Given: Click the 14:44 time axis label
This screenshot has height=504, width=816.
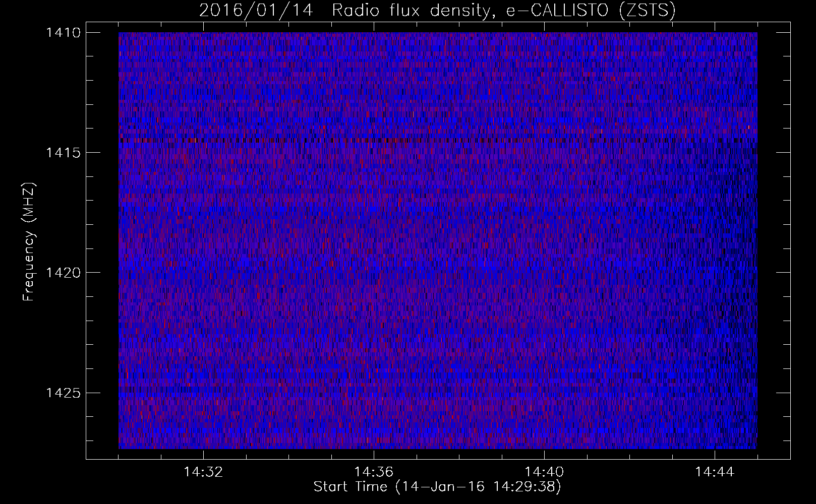Looking at the screenshot, I should pos(715,472).
